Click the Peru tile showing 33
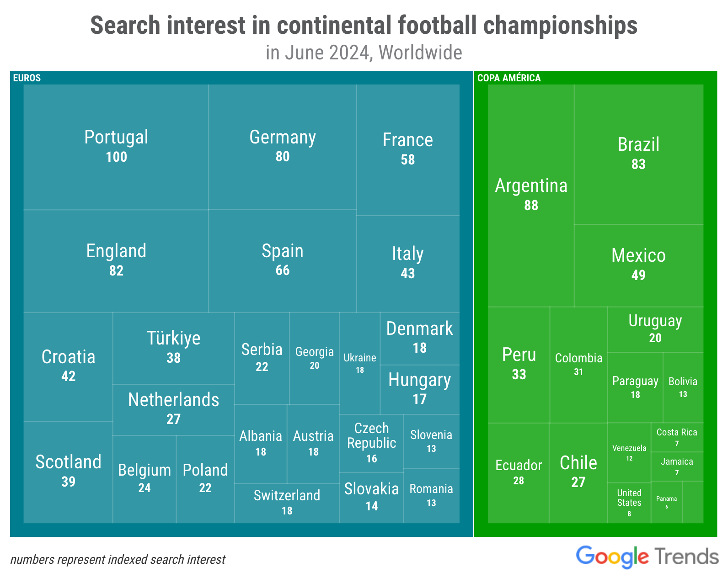 coord(519,365)
